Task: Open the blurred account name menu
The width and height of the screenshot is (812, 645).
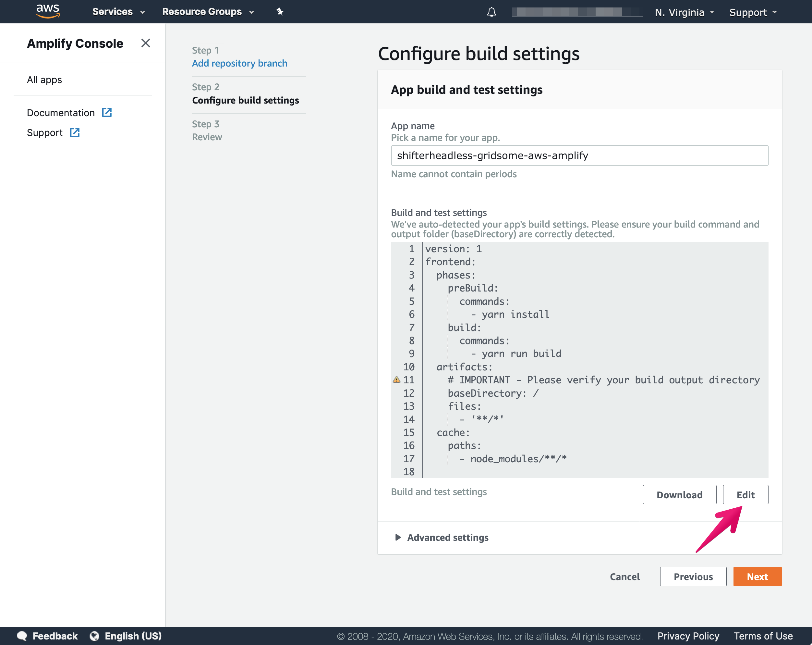Action: [x=577, y=12]
